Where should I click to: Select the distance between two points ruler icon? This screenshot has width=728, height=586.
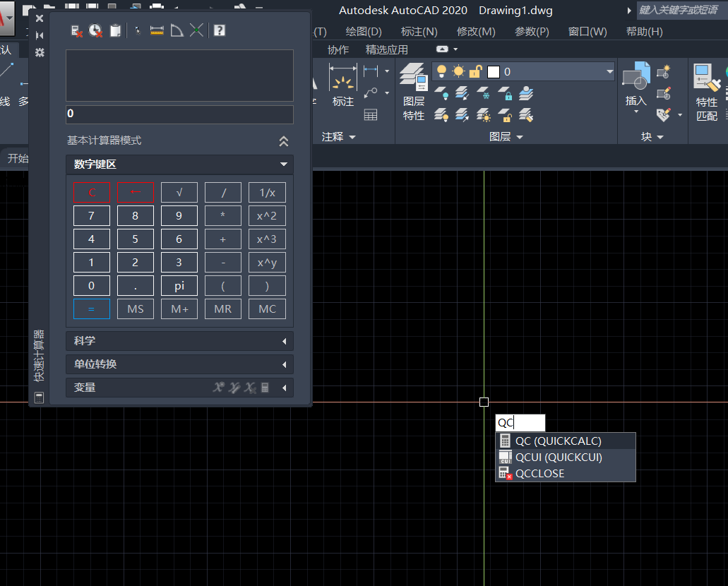point(157,30)
